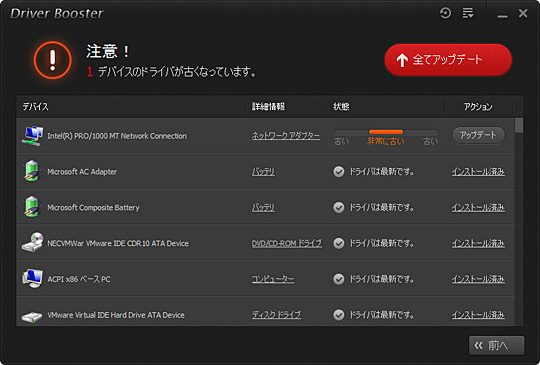
Task: Click the 詳細情報 column header
Action: pos(268,107)
